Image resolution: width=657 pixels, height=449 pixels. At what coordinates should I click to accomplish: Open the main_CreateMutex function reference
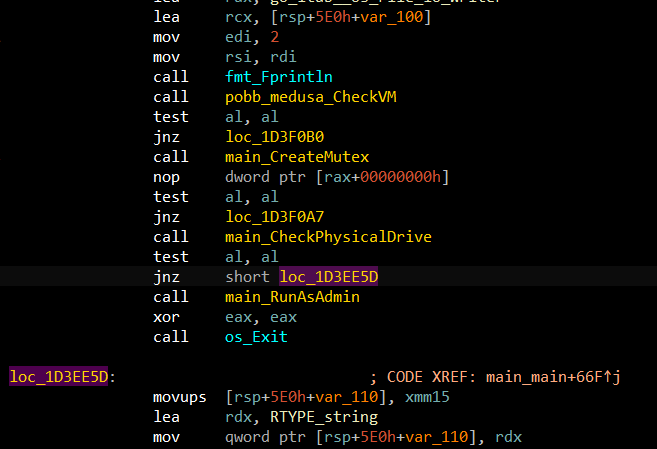point(297,157)
